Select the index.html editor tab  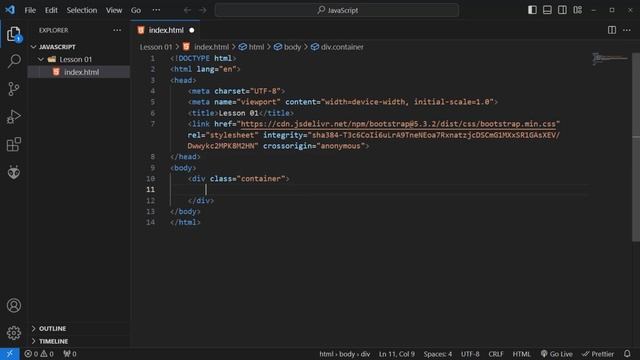(x=166, y=30)
